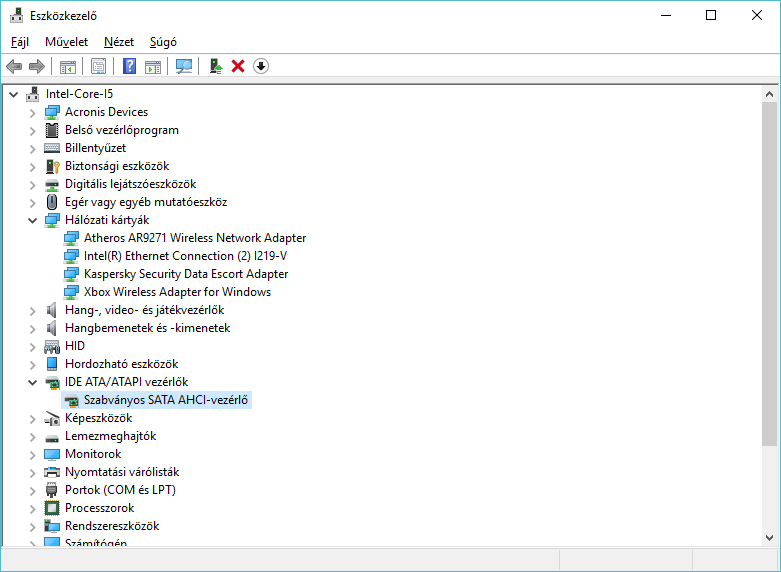Click the Forward arrow toolbar icon
Screen dimensions: 781x572
[37, 66]
